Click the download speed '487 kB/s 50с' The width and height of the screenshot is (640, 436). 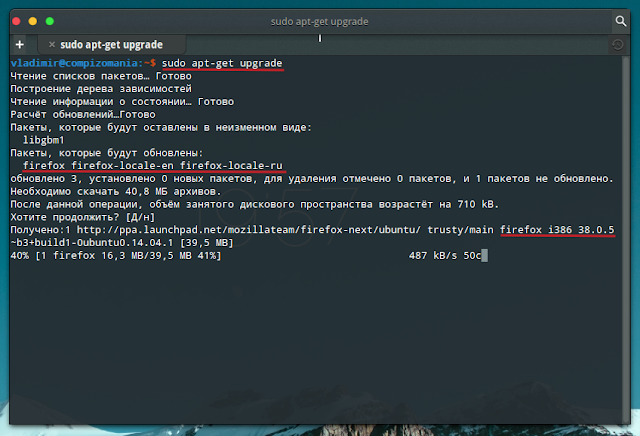(x=445, y=256)
